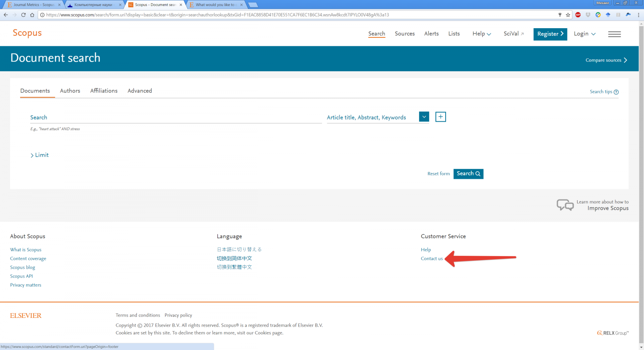The image size is (644, 350).
Task: Expand the Help menu in header
Action: (x=481, y=34)
